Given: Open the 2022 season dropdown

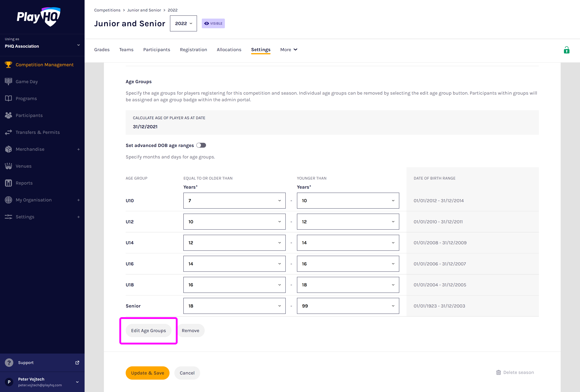Looking at the screenshot, I should 183,23.
